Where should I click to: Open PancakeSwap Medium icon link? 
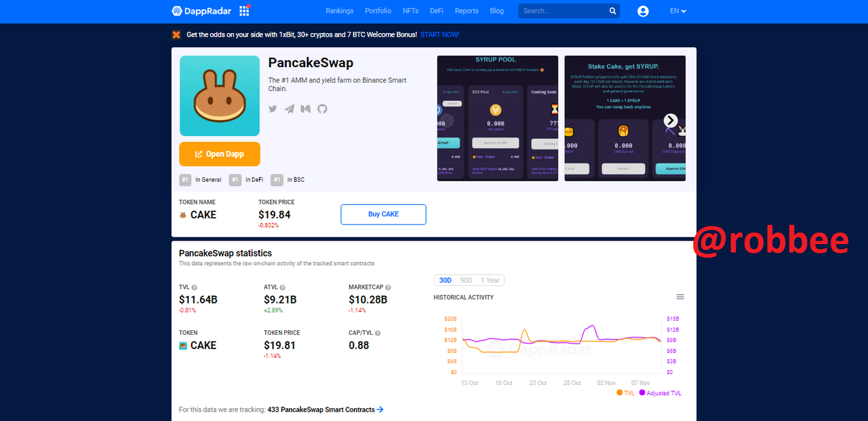[x=306, y=108]
